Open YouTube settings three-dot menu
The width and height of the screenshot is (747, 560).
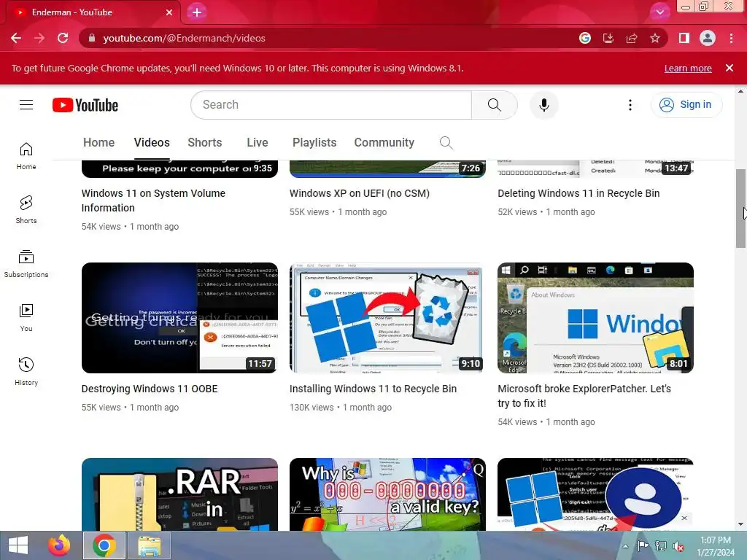click(630, 105)
